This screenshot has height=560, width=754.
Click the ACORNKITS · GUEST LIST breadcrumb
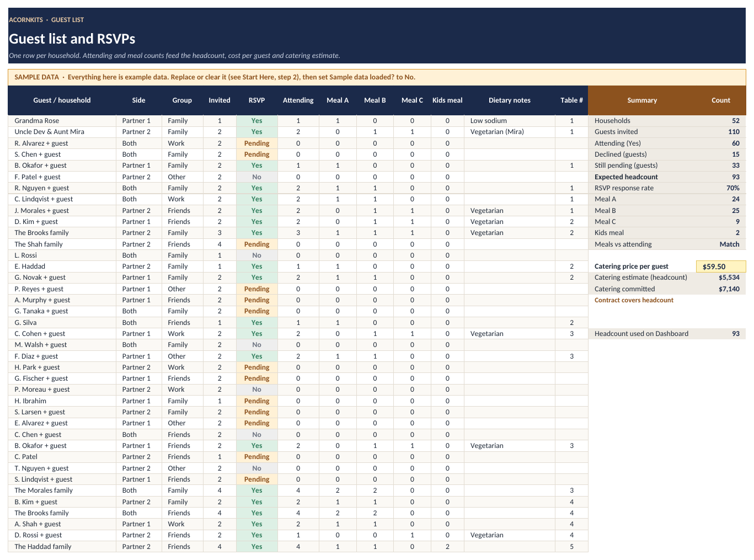[x=46, y=20]
